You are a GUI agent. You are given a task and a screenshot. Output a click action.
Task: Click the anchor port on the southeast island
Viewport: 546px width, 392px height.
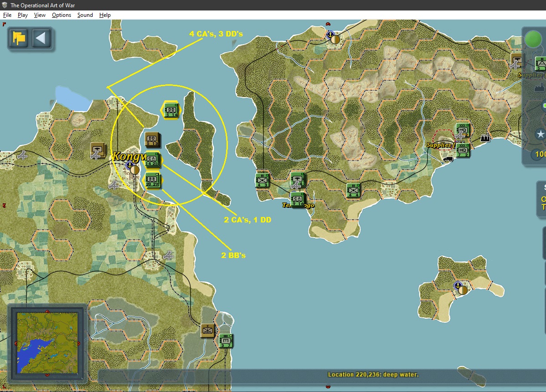pyautogui.click(x=458, y=285)
